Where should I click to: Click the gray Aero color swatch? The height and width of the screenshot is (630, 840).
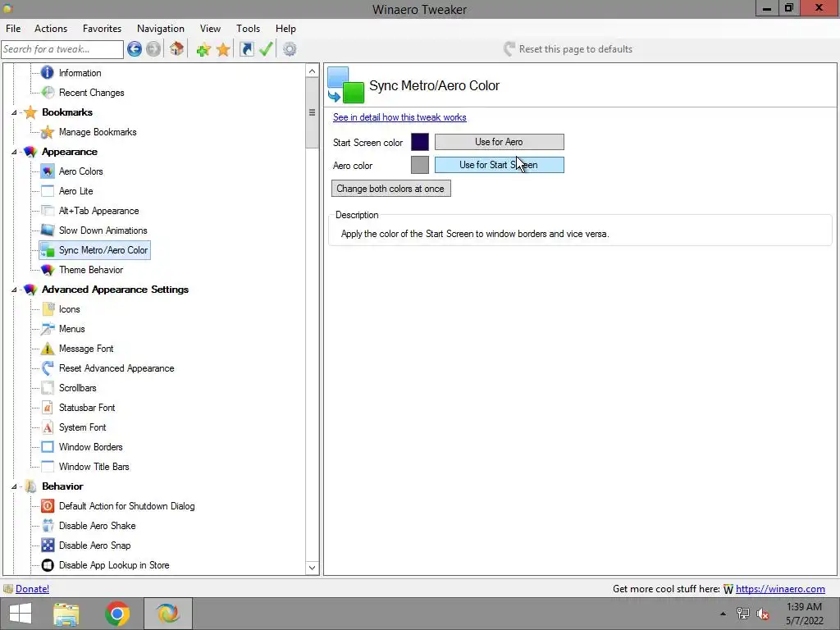click(420, 165)
